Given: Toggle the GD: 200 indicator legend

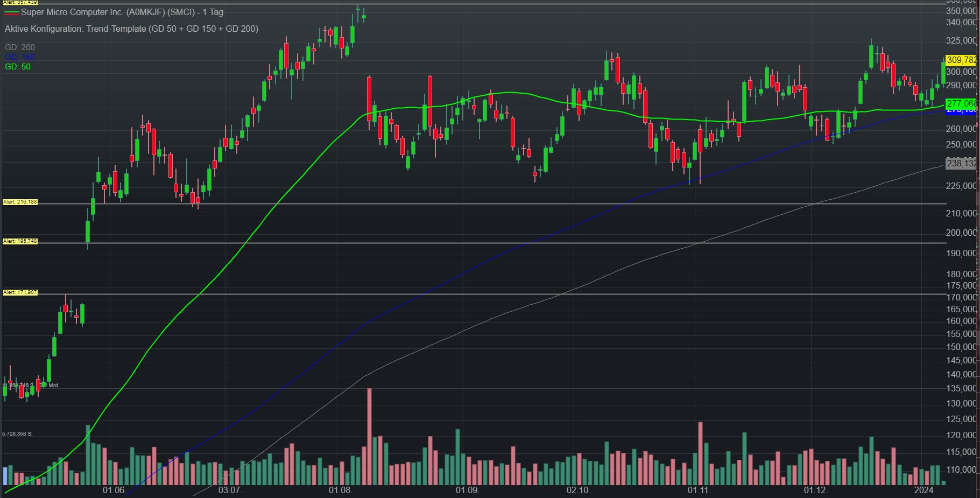Looking at the screenshot, I should tap(20, 47).
